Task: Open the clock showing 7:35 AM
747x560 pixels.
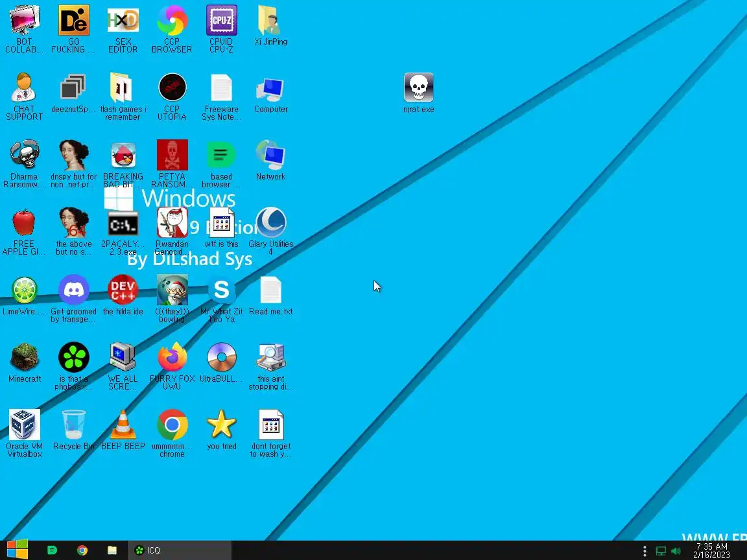Action: 712,551
